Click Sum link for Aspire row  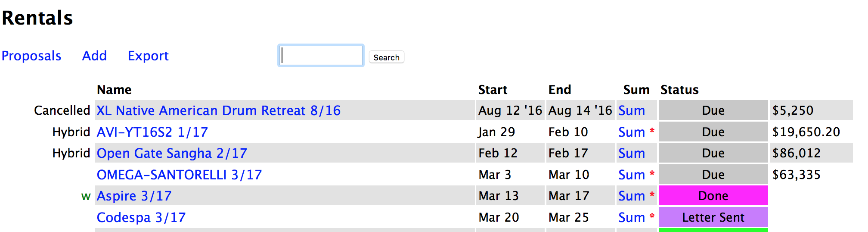[631, 196]
